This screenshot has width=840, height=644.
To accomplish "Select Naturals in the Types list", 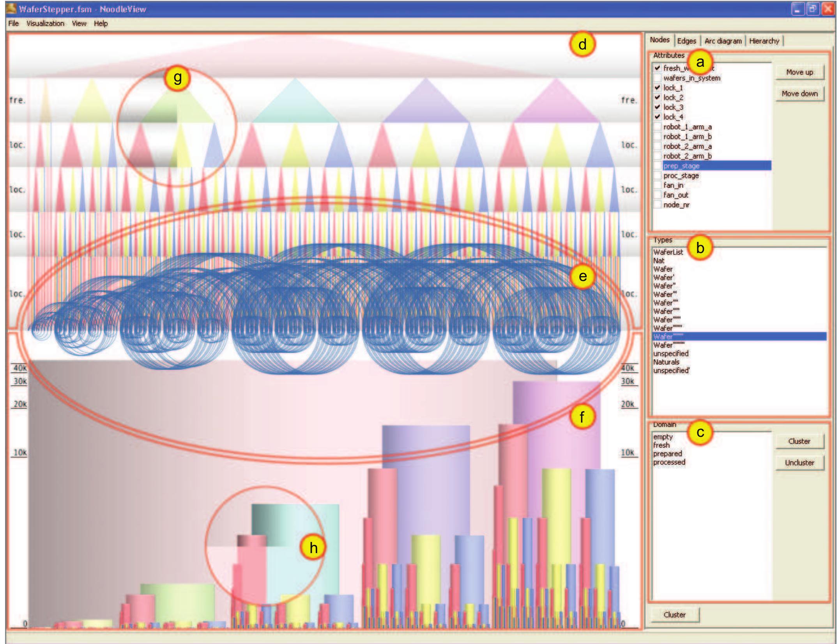I will click(666, 362).
